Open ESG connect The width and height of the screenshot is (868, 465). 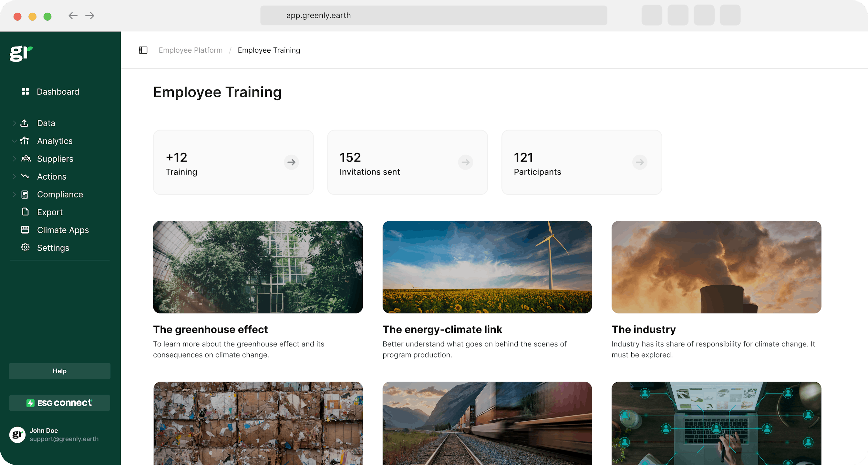click(59, 403)
